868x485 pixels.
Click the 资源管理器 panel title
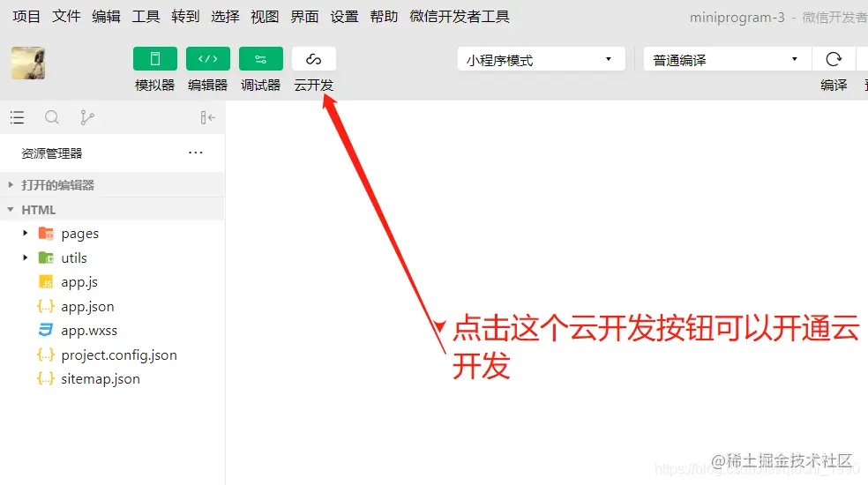pyautogui.click(x=51, y=153)
